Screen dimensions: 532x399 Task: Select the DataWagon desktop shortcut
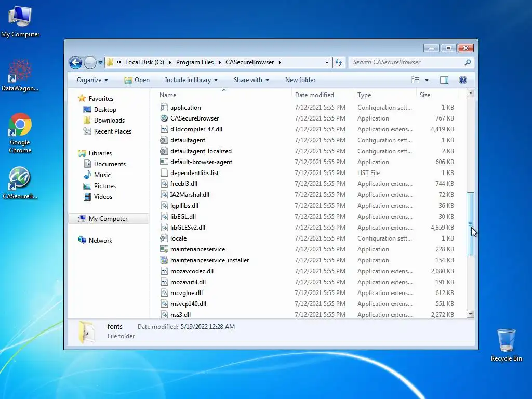[x=20, y=75]
